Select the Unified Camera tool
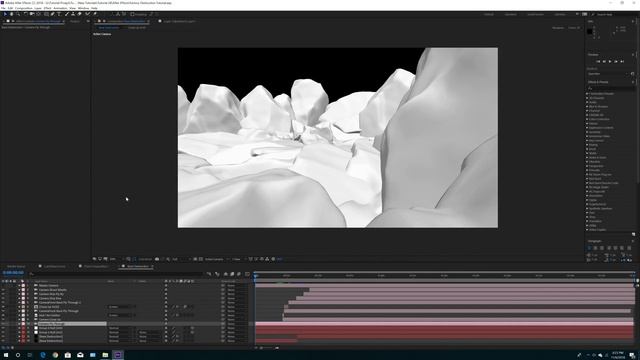Image resolution: width=640 pixels, height=360 pixels. click(x=32, y=14)
